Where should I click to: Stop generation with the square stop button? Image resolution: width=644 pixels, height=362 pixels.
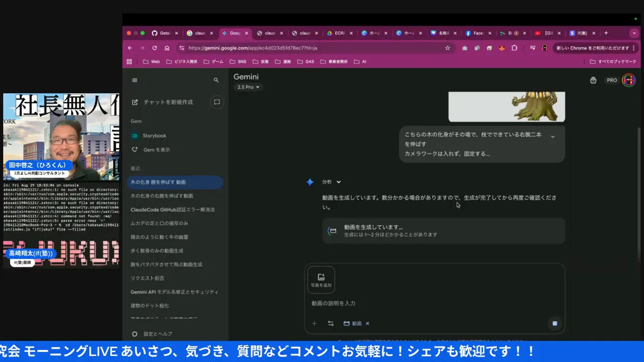[x=554, y=323]
